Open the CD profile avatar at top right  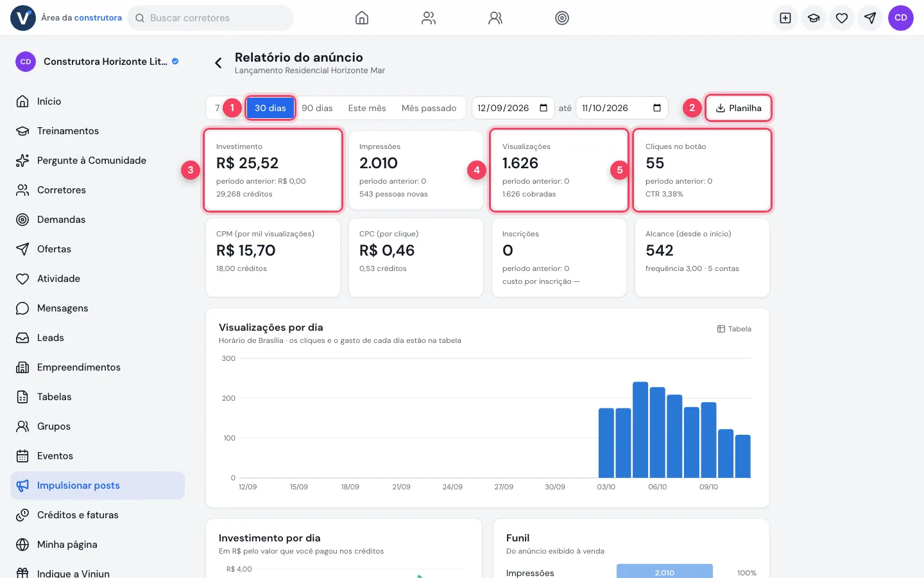pyautogui.click(x=901, y=18)
